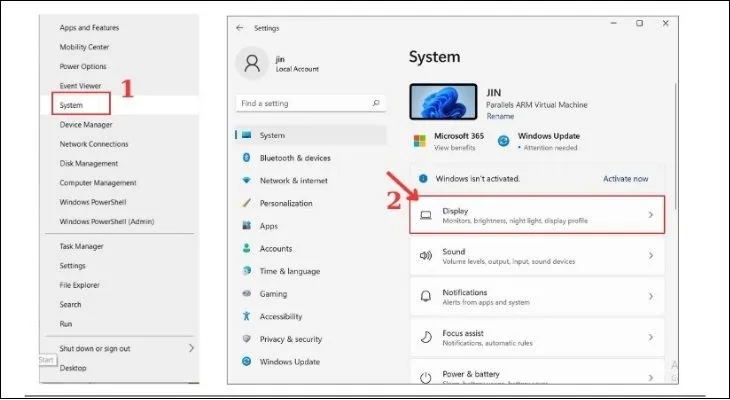Click the Display monitor icon
Screen dimensions: 730x400
(426, 215)
